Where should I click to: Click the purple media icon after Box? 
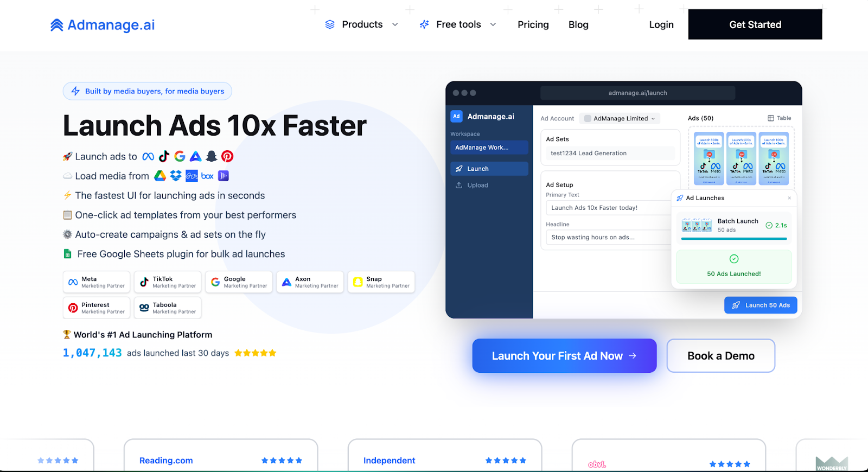224,176
